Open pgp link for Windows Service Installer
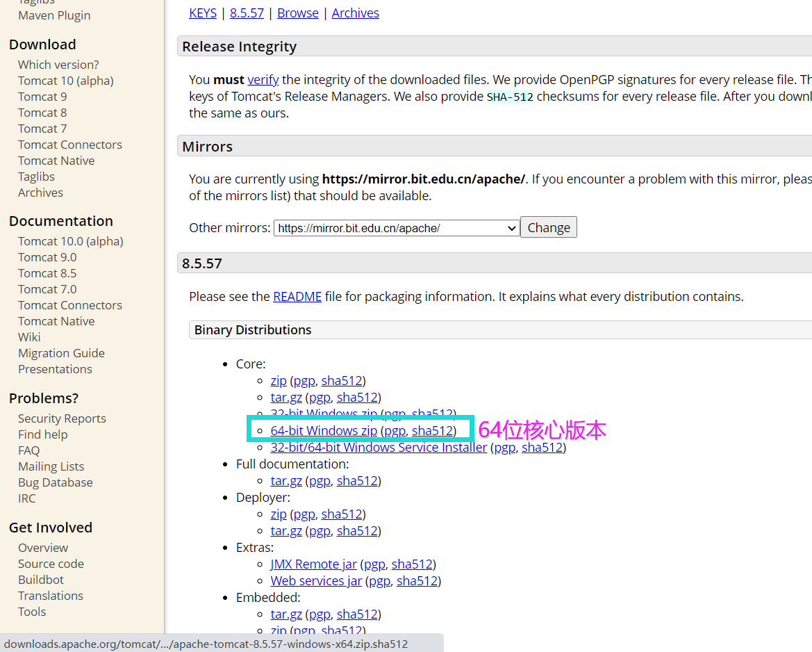Viewport: 812px width, 652px height. click(504, 447)
